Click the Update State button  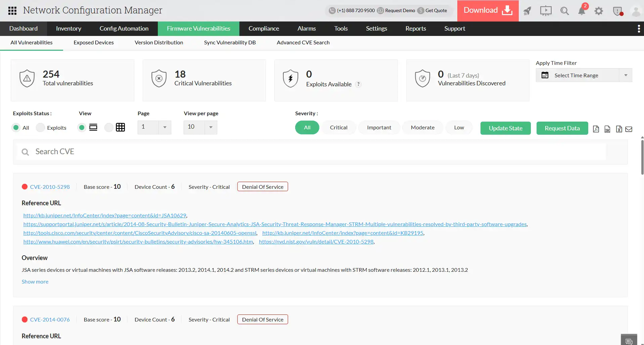[506, 128]
